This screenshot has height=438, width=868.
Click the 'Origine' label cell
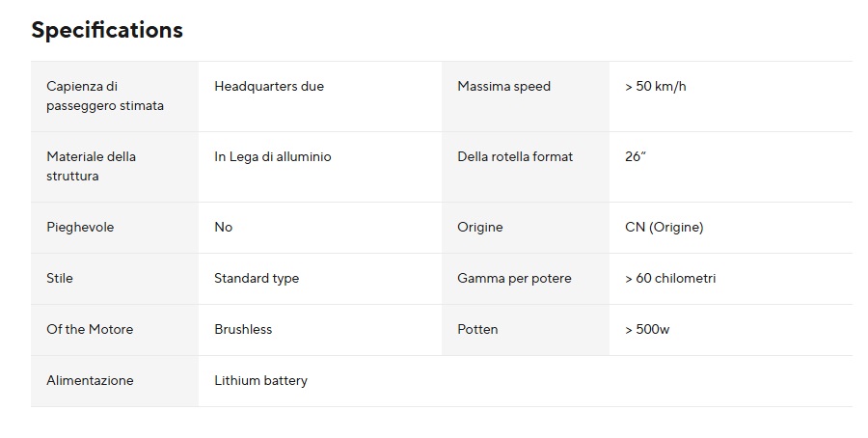pos(480,227)
